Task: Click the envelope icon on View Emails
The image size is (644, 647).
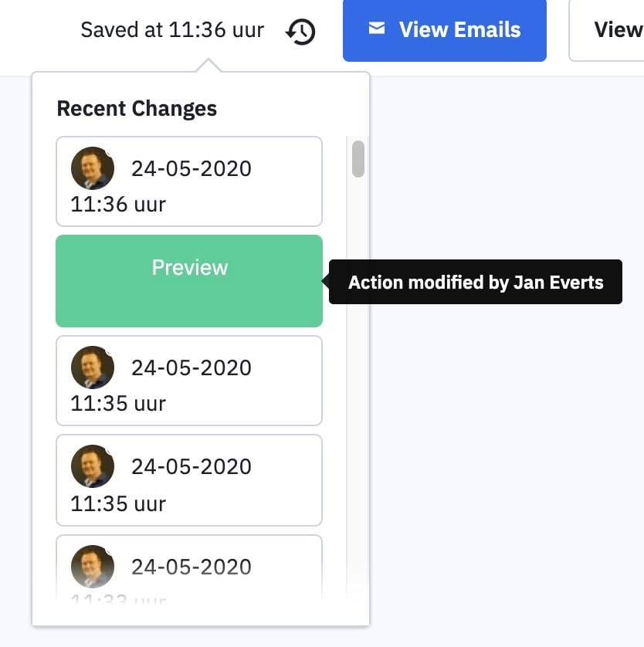Action: click(x=377, y=29)
